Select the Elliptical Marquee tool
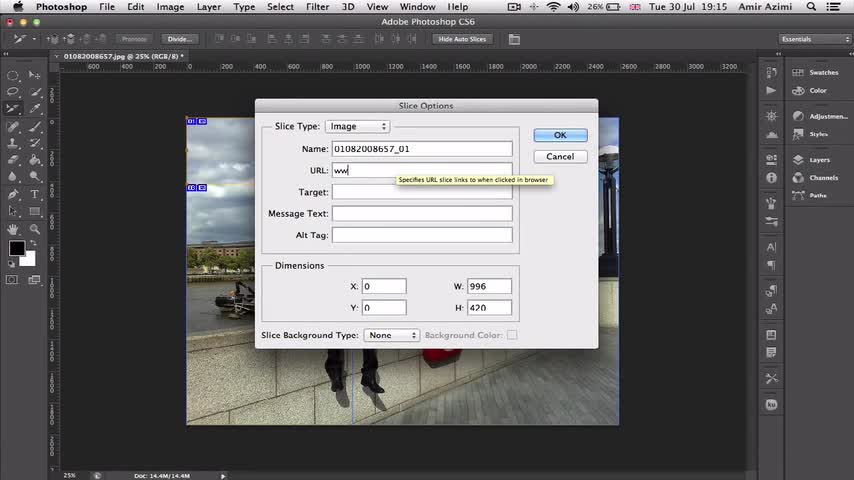Screen dimensions: 854x480 [x=14, y=75]
